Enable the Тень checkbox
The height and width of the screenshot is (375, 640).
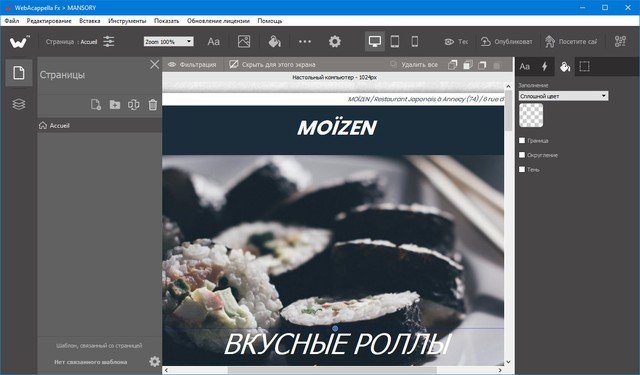tap(522, 169)
